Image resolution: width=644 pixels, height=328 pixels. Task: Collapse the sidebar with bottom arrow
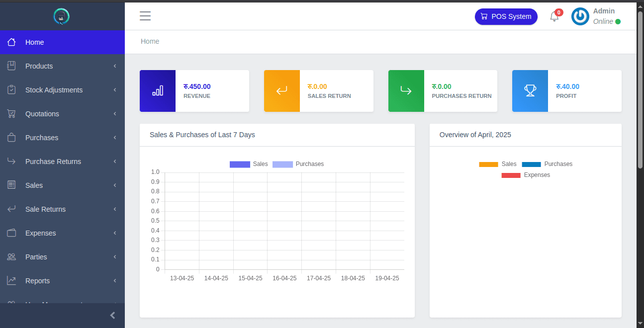(111, 315)
